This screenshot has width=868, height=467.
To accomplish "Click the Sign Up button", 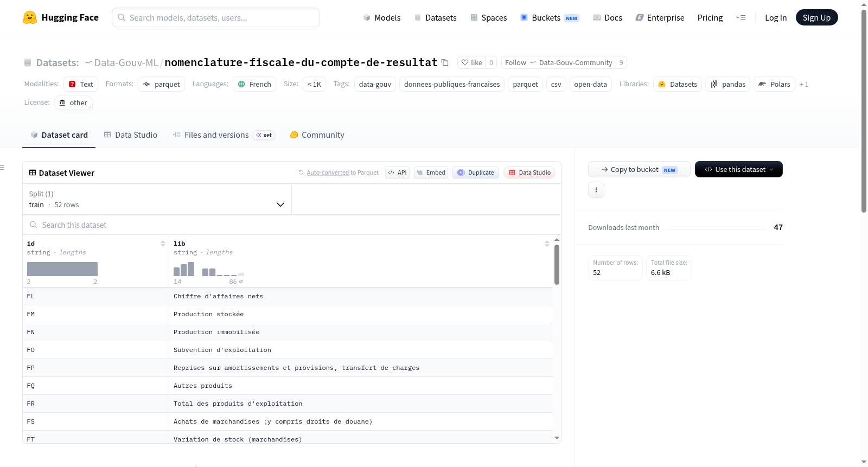I will tap(817, 17).
